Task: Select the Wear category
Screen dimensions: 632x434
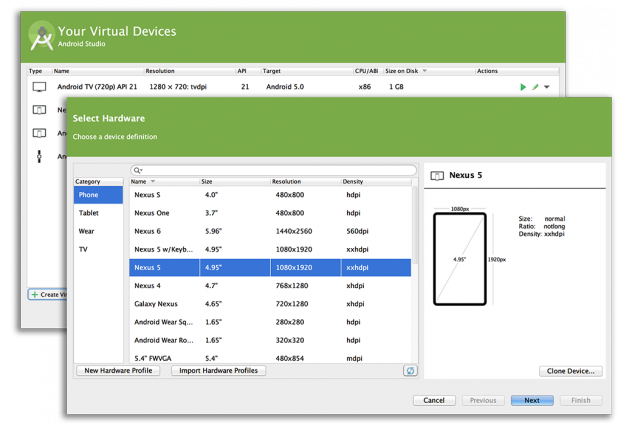Action: tap(87, 231)
